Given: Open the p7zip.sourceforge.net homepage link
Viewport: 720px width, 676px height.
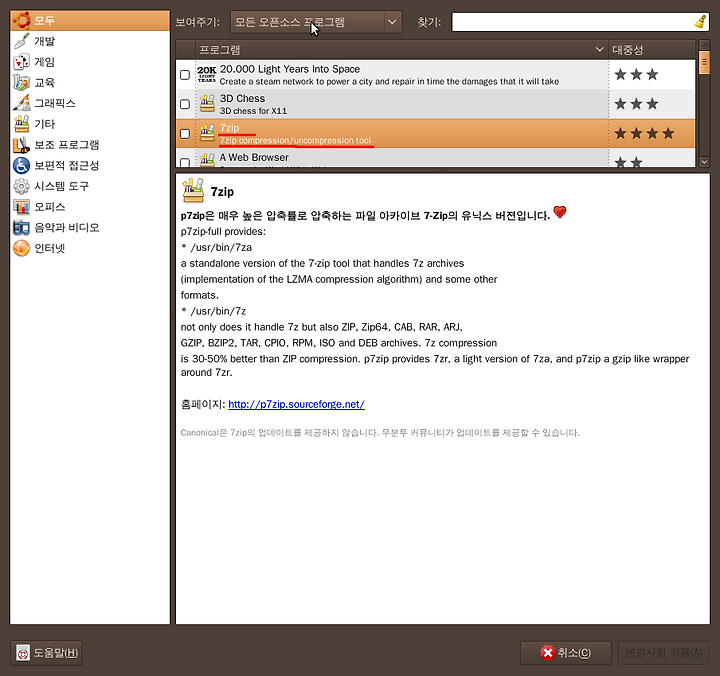Looking at the screenshot, I should (297, 404).
